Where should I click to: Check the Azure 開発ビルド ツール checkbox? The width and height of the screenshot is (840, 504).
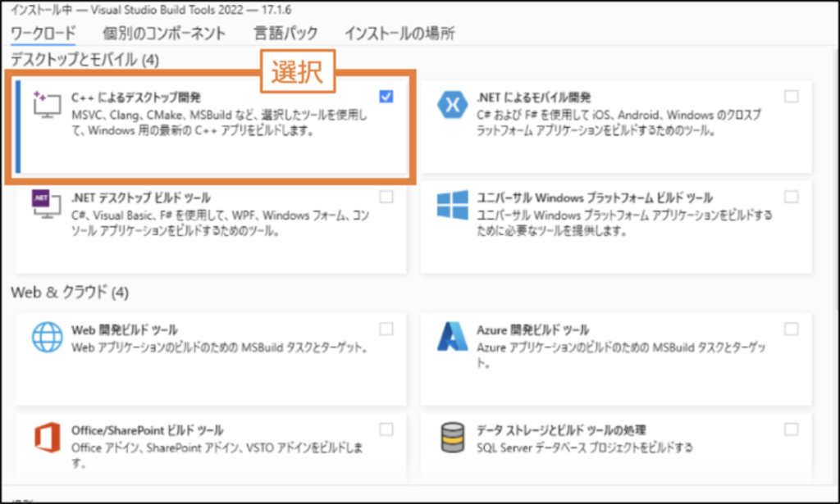[x=791, y=329]
